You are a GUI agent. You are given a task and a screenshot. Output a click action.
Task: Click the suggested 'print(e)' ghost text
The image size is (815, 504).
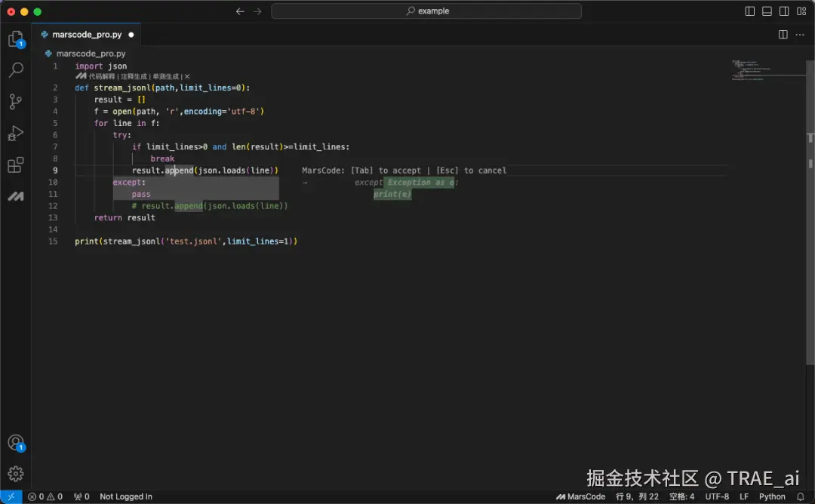392,194
